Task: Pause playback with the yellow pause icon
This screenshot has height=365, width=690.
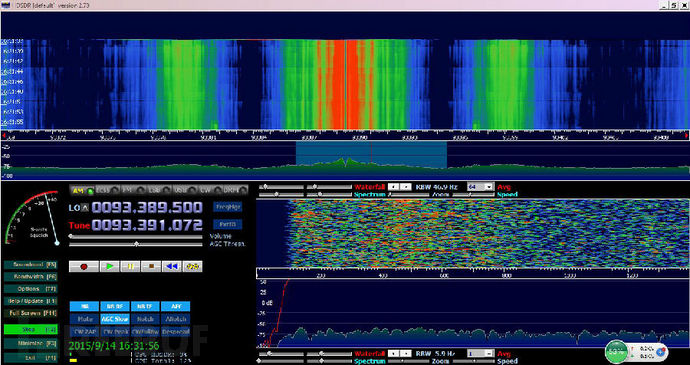Action: tap(131, 266)
